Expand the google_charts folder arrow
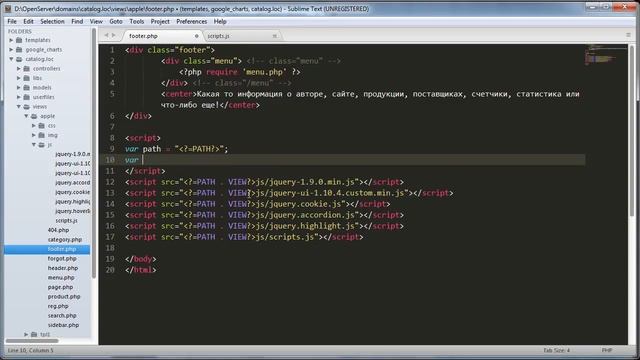Viewport: 640px width, 360px height. coord(11,49)
